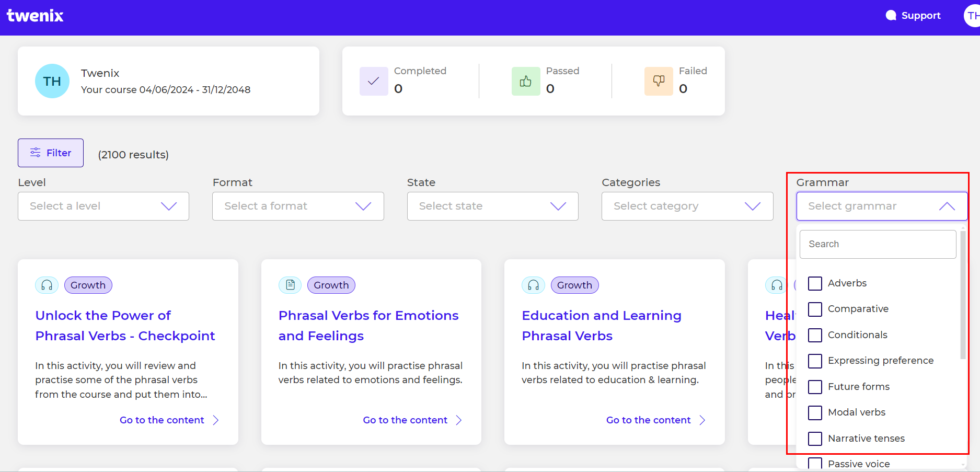Click the TH avatar next to Twenix
This screenshot has height=472, width=980.
click(52, 81)
